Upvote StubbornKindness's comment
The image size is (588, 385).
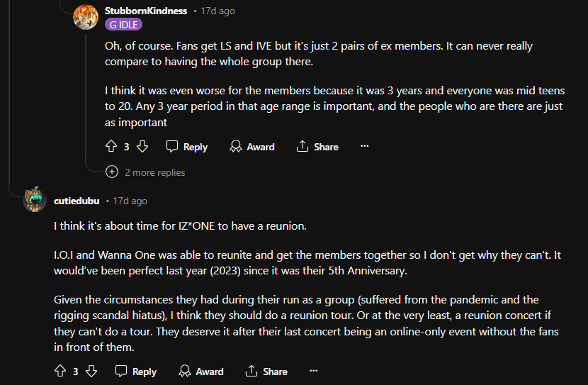[111, 147]
